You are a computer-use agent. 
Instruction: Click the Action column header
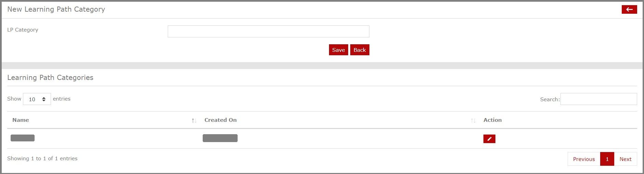tap(493, 120)
